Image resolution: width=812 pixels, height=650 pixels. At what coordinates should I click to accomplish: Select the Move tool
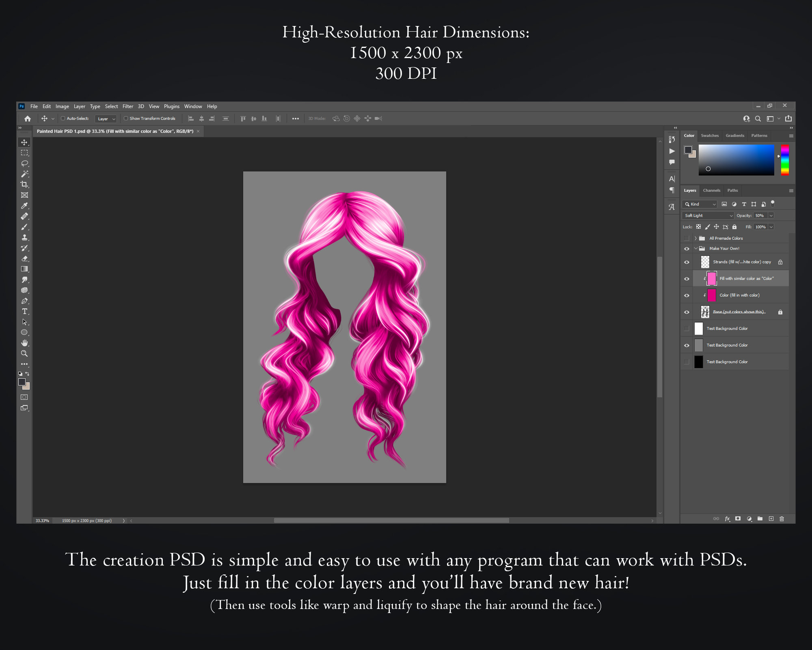pos(25,143)
